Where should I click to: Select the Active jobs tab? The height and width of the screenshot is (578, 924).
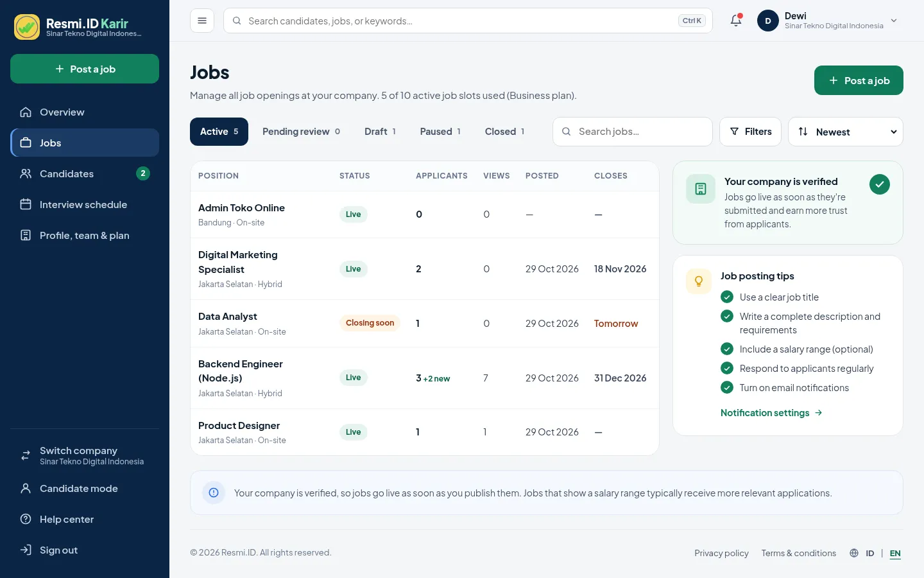tap(219, 132)
